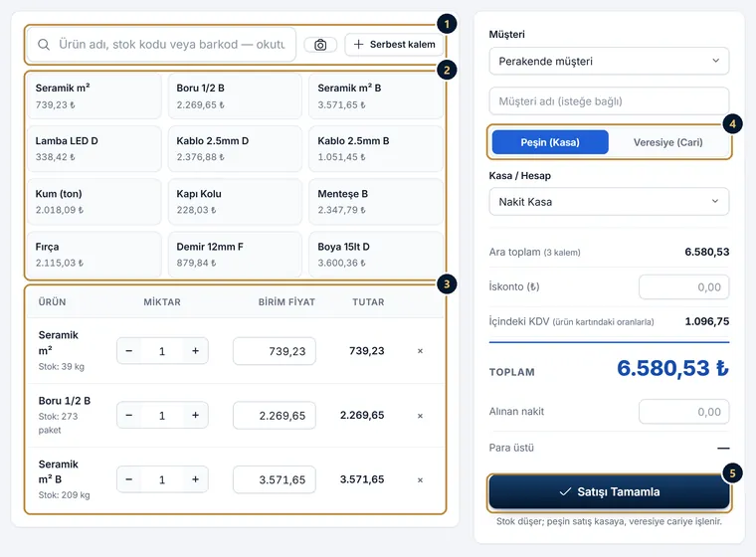This screenshot has width=756, height=557.
Task: Add Kum (ton) product card
Action: click(94, 202)
